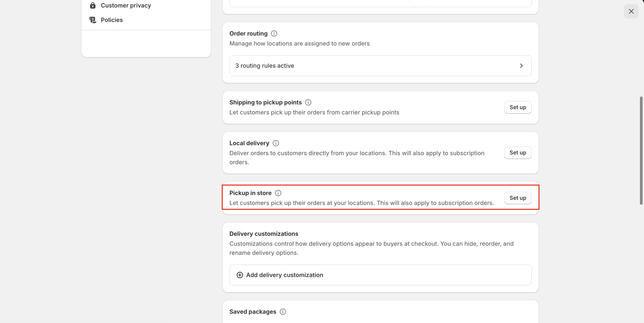Set up Pickup in store
644x323 pixels.
pyautogui.click(x=518, y=198)
